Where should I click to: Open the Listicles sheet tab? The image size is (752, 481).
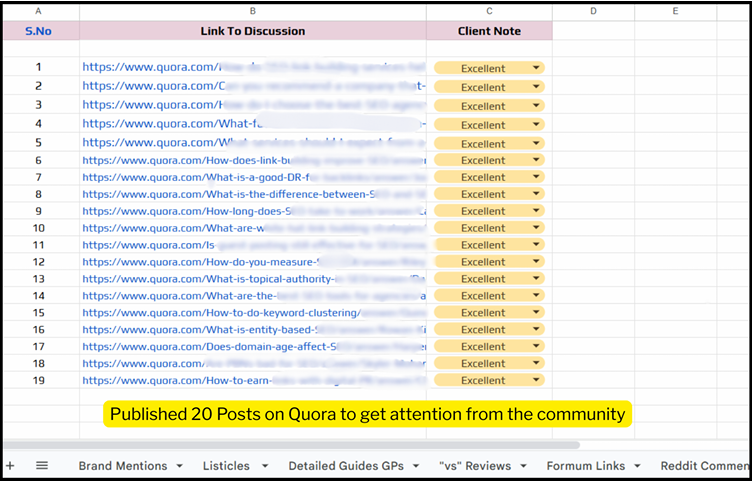tap(226, 466)
